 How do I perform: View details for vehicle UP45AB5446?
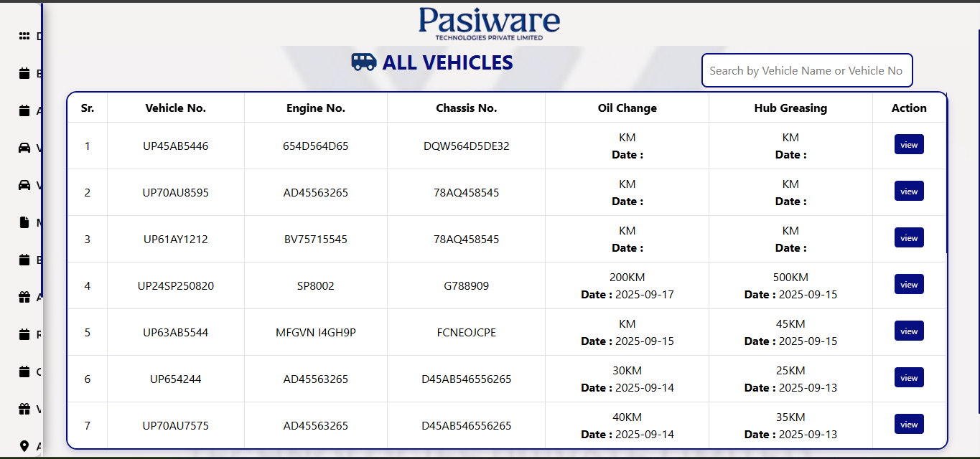pos(909,145)
